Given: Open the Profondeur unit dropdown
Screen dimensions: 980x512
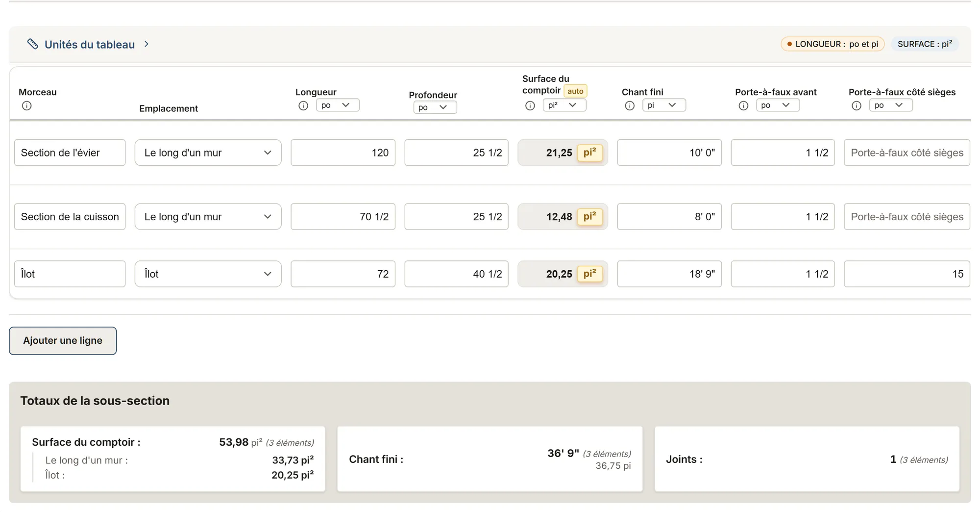Looking at the screenshot, I should click(x=435, y=107).
